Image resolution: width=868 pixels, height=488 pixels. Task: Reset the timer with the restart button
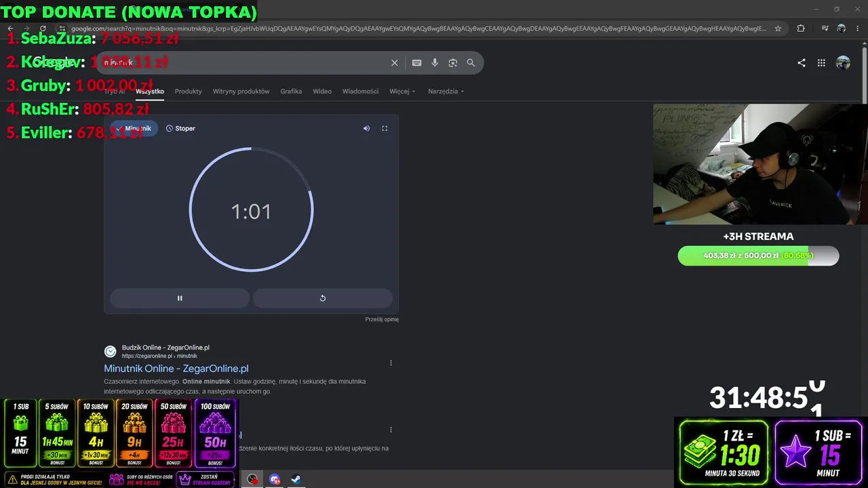click(323, 298)
